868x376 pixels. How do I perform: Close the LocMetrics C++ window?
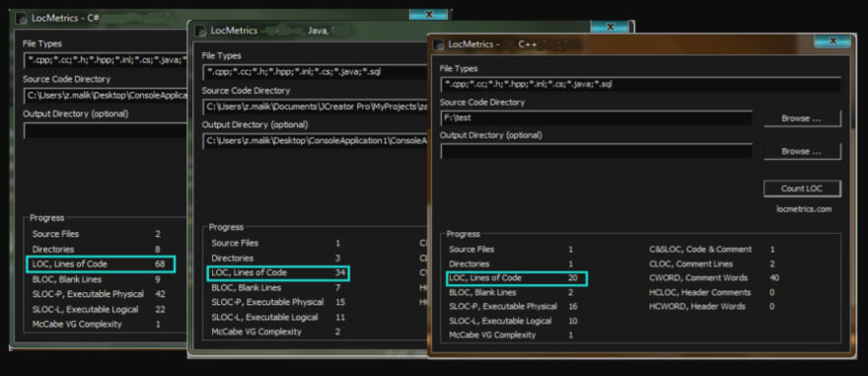(x=832, y=41)
